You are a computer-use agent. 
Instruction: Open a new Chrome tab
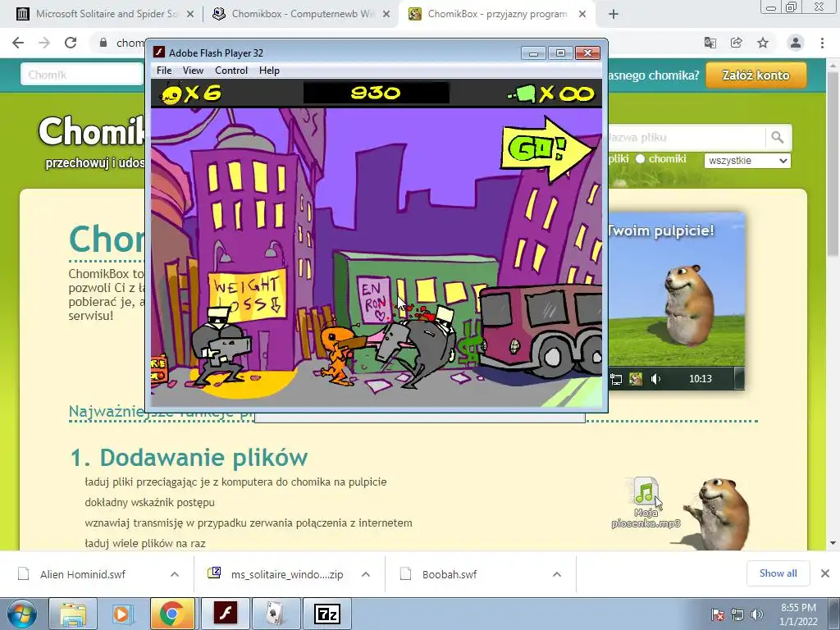tap(614, 15)
